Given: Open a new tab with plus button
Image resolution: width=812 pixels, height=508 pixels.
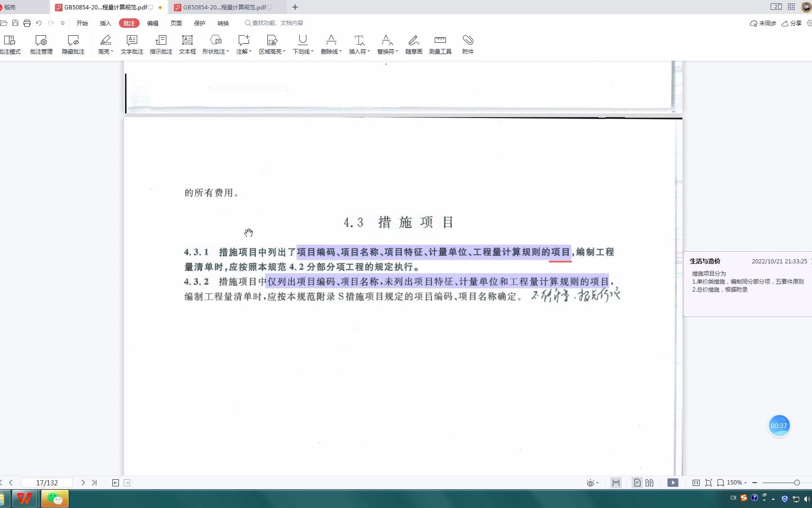Looking at the screenshot, I should click(295, 7).
